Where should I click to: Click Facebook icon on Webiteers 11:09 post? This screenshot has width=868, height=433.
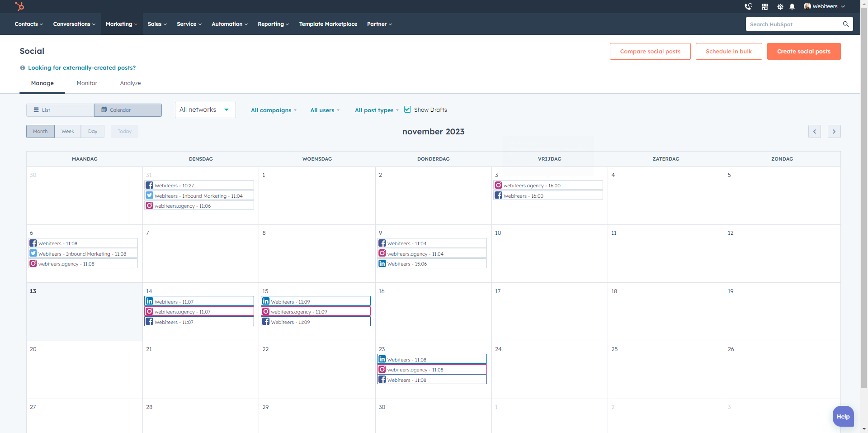click(x=266, y=322)
